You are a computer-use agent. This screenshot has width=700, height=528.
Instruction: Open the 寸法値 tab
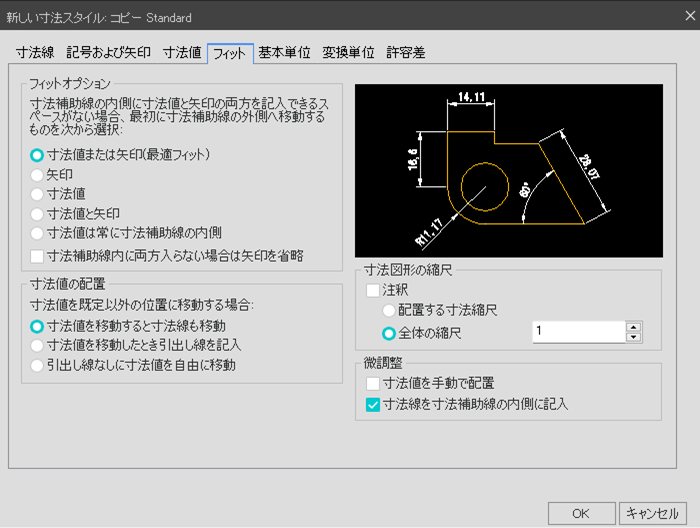[x=182, y=53]
